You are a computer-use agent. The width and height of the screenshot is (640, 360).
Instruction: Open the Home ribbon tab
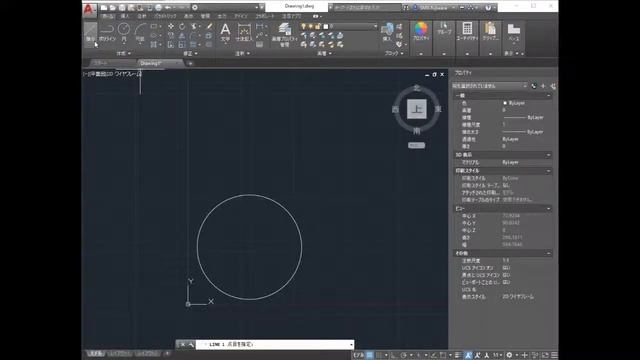[x=108, y=16]
